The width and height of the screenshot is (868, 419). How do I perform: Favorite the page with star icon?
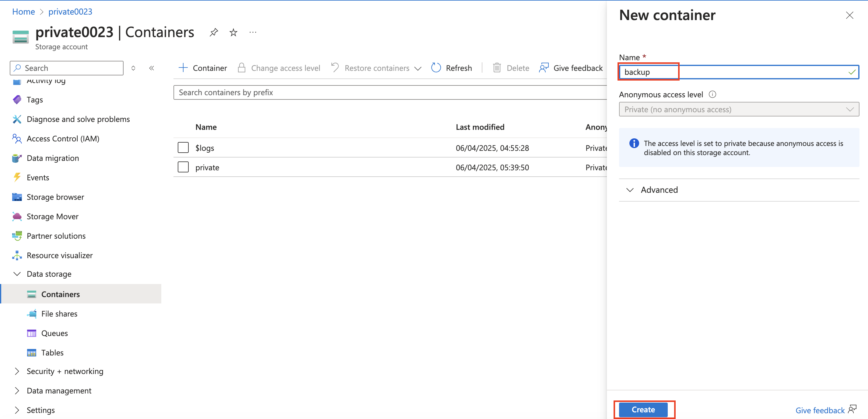[233, 32]
